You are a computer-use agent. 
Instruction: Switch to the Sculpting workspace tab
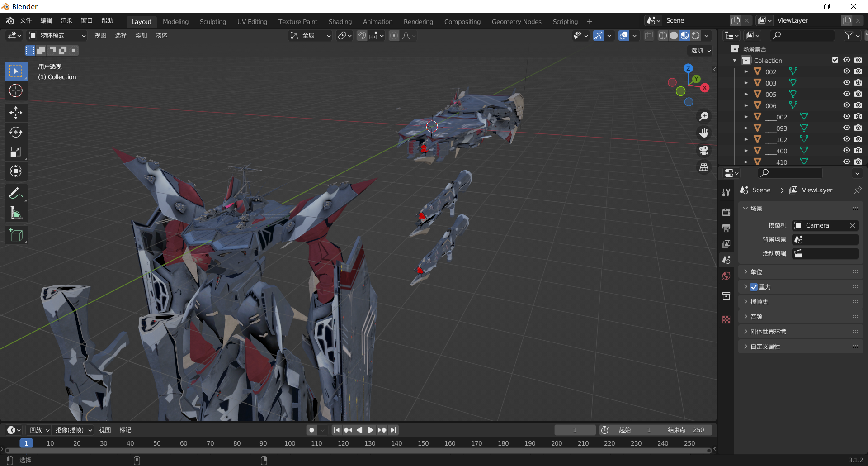tap(213, 22)
